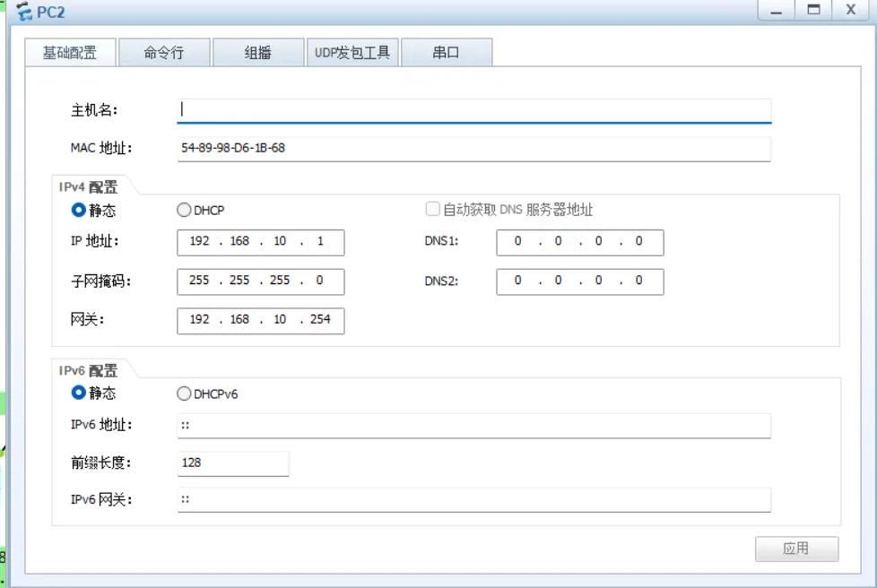Image resolution: width=877 pixels, height=588 pixels.
Task: Click the 前缀长度 field showing 128
Action: pos(232,464)
